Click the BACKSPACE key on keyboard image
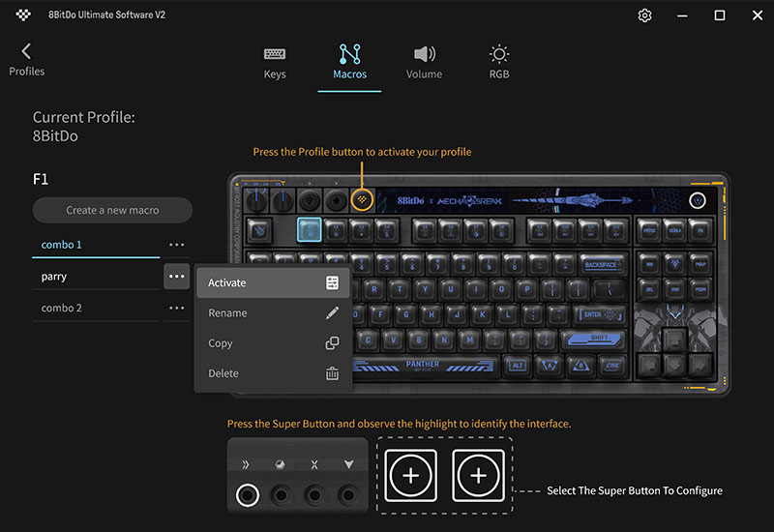This screenshot has width=774, height=532. 603,264
